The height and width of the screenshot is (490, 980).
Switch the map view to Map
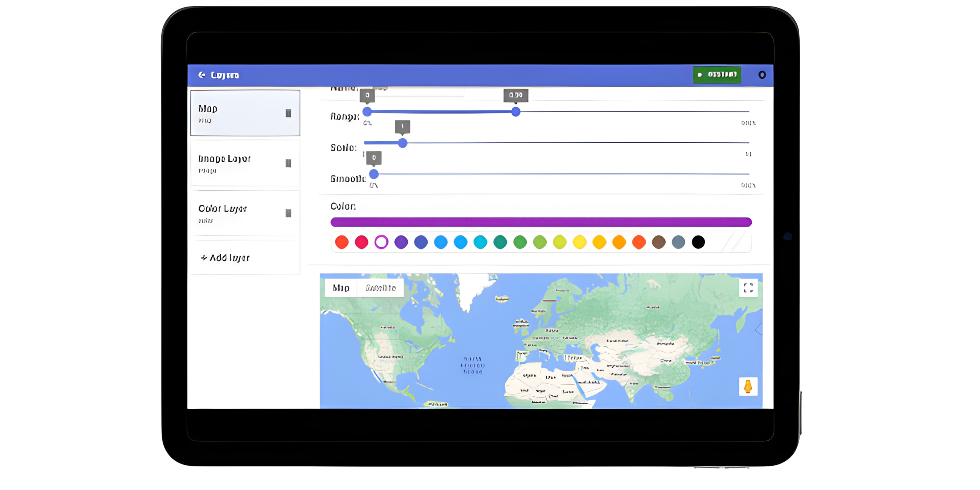[341, 288]
